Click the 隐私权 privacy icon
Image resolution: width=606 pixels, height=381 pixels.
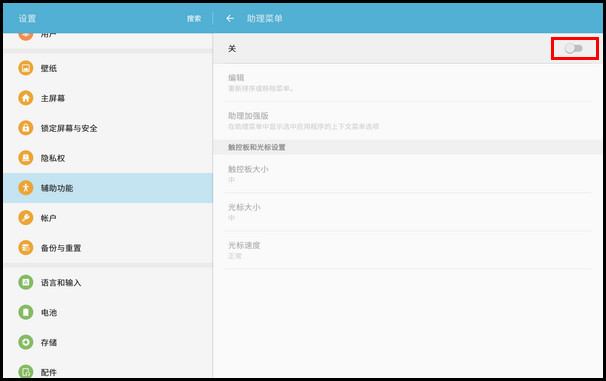26,158
